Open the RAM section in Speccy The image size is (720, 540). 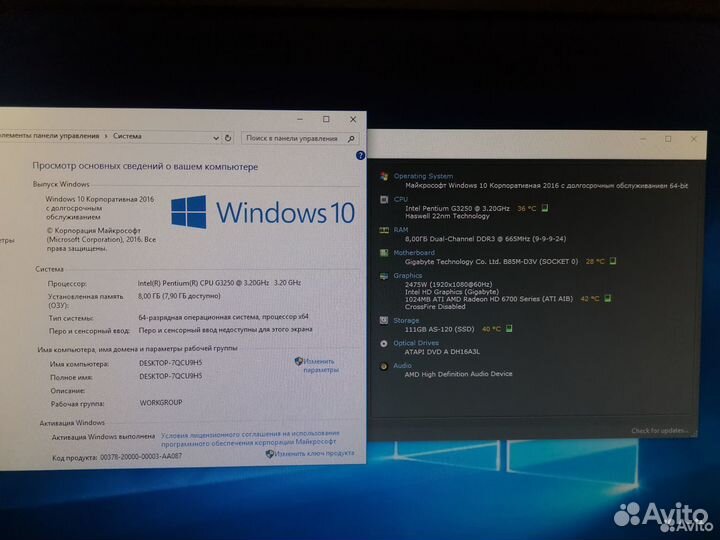(400, 230)
